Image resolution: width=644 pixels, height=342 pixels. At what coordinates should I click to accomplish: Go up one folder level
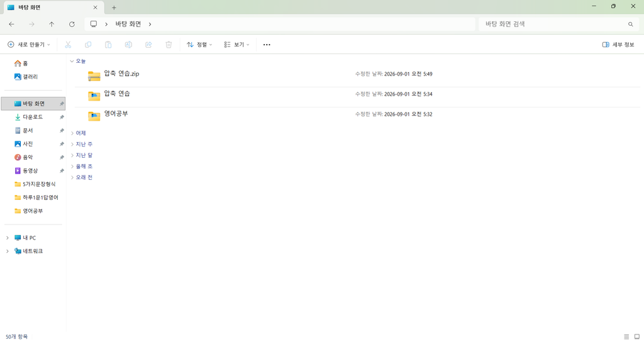point(52,25)
